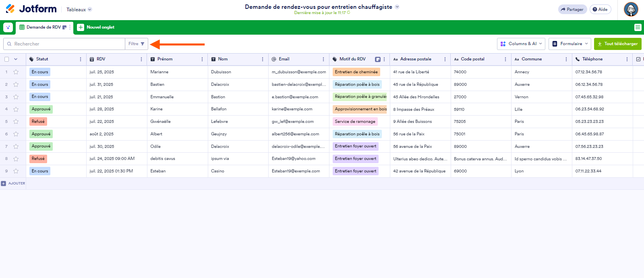Star the Odile Delacroix row
The height and width of the screenshot is (278, 644).
tap(16, 146)
